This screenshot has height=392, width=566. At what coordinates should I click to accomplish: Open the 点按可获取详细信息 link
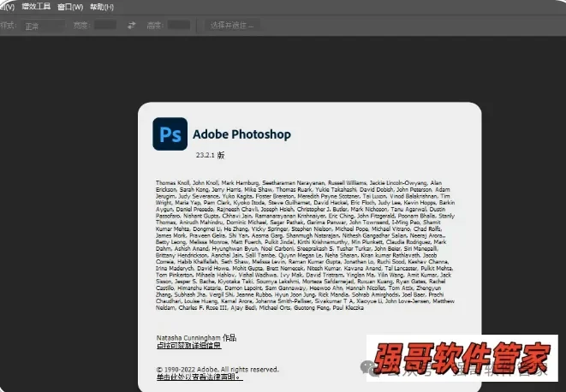point(188,346)
